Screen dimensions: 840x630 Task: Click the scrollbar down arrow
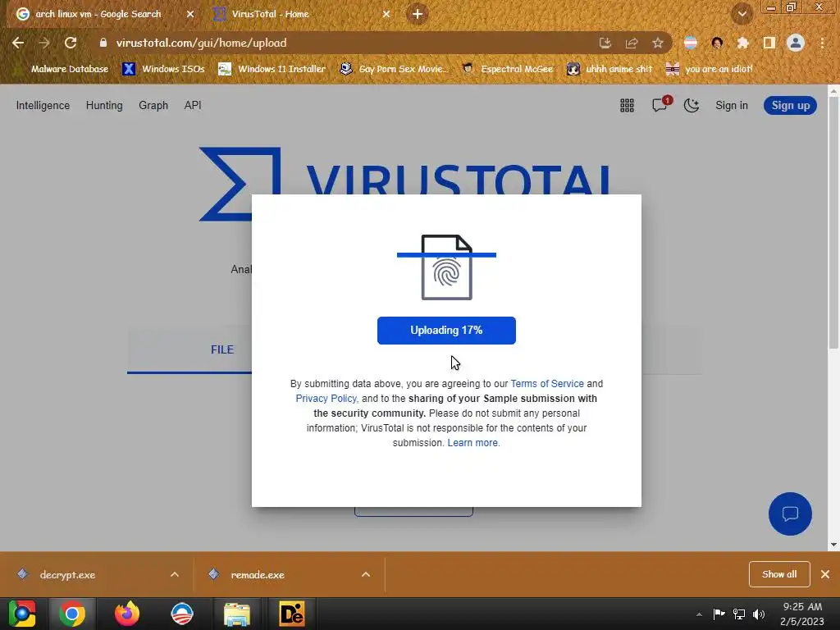click(x=833, y=545)
